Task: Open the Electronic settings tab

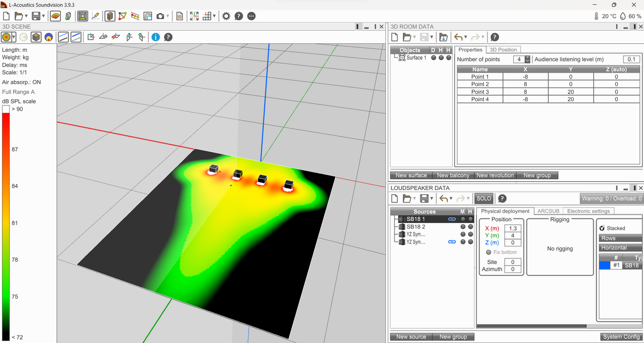Action: [588, 211]
